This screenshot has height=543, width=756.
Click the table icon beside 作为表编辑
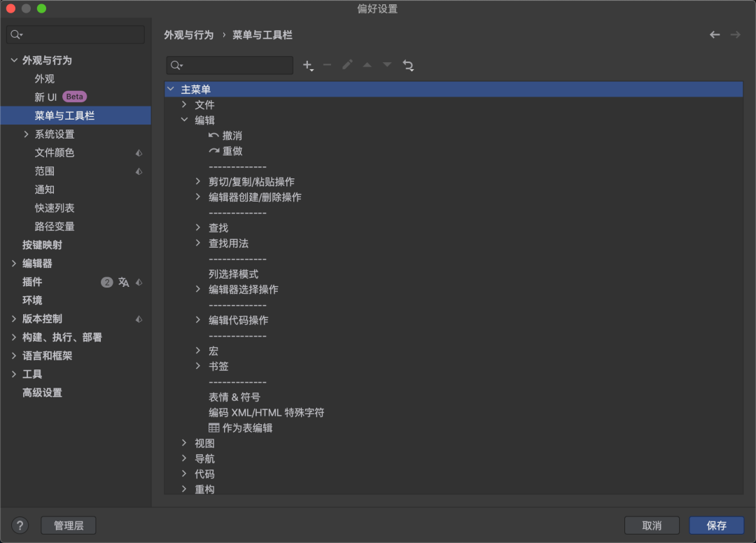(213, 428)
